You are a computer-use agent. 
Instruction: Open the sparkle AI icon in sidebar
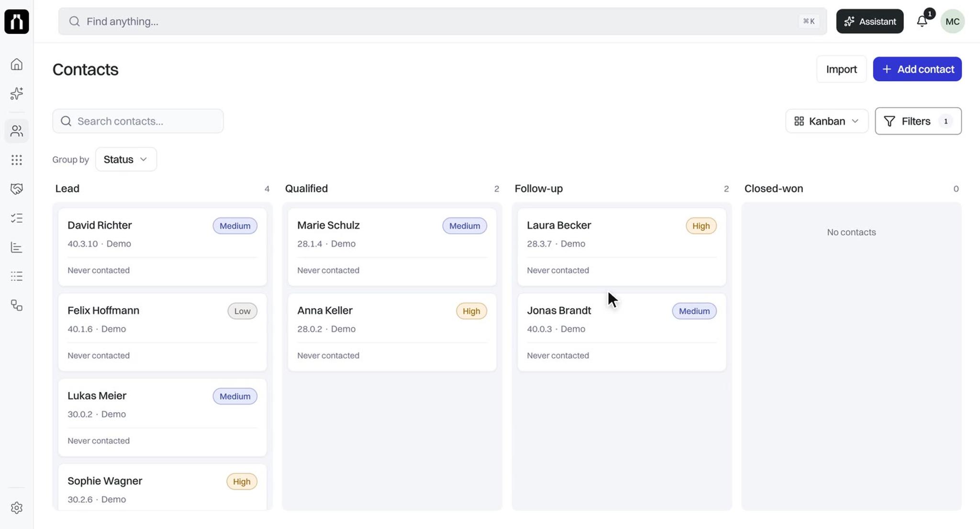(17, 93)
